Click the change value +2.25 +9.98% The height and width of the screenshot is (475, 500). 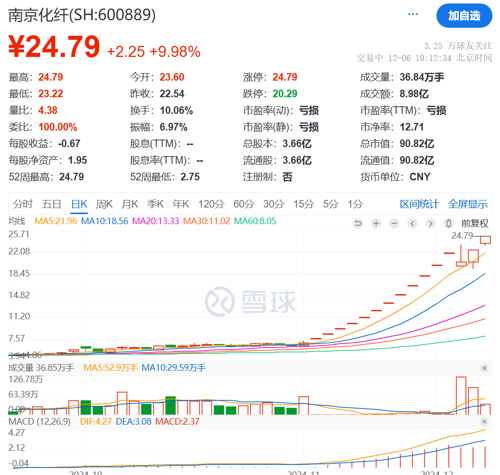click(x=154, y=52)
